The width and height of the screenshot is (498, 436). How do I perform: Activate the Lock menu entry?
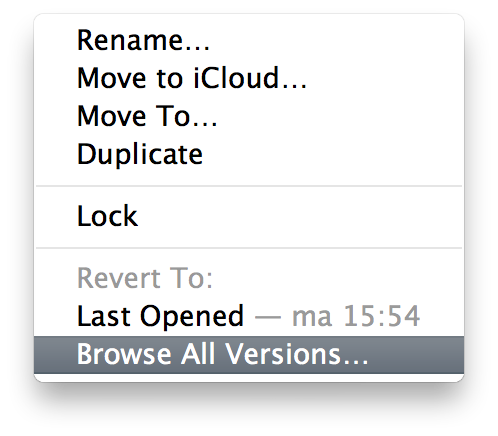(249, 216)
